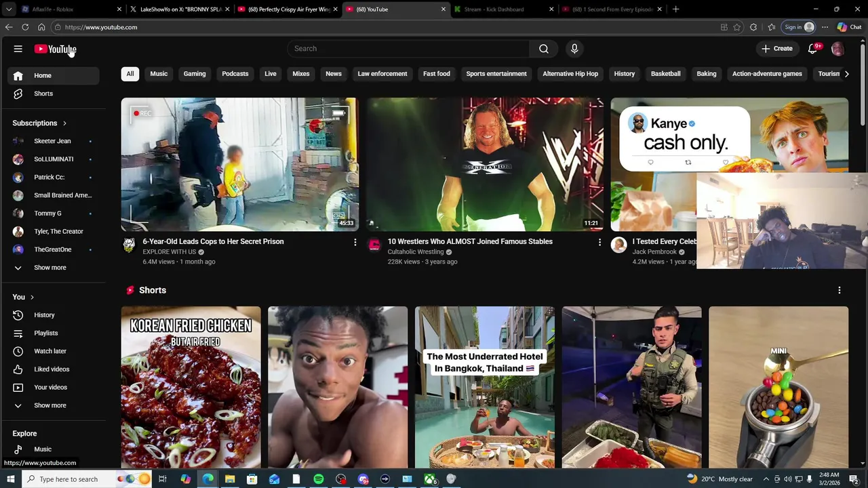Start voice search with microphone icon
Viewport: 868px width, 488px height.
tap(574, 49)
